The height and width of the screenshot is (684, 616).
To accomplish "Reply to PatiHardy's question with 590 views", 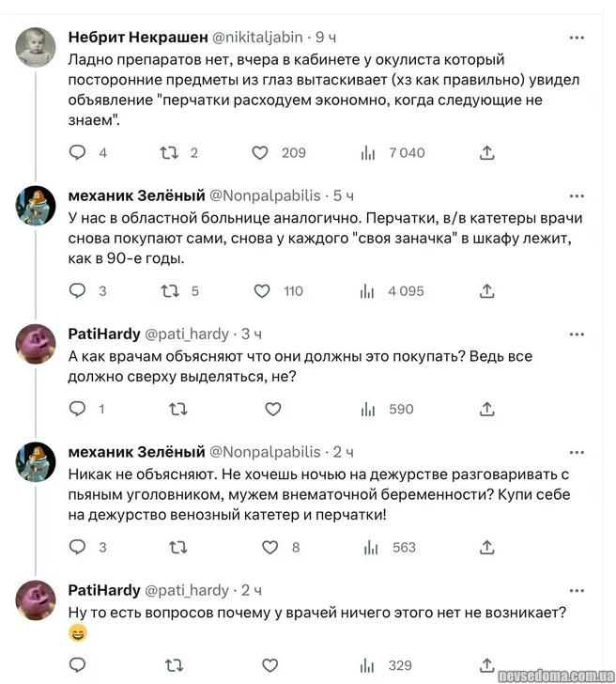I will (x=78, y=409).
